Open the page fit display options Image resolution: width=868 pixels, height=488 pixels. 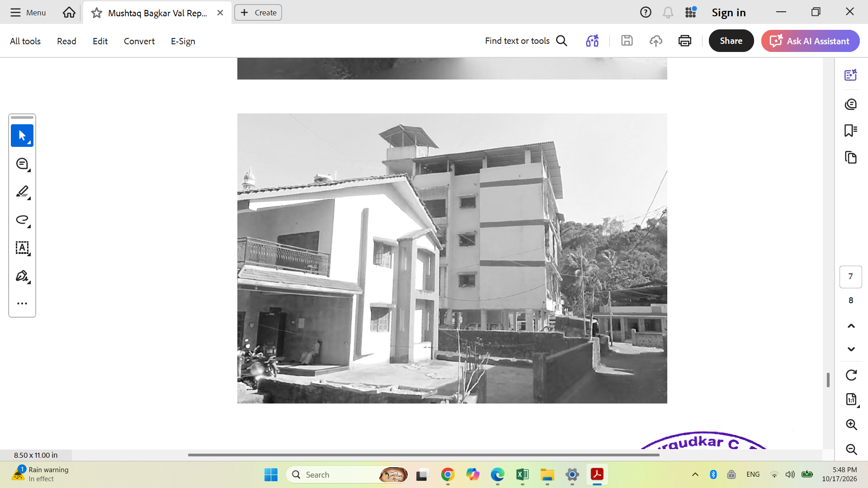[x=851, y=399]
